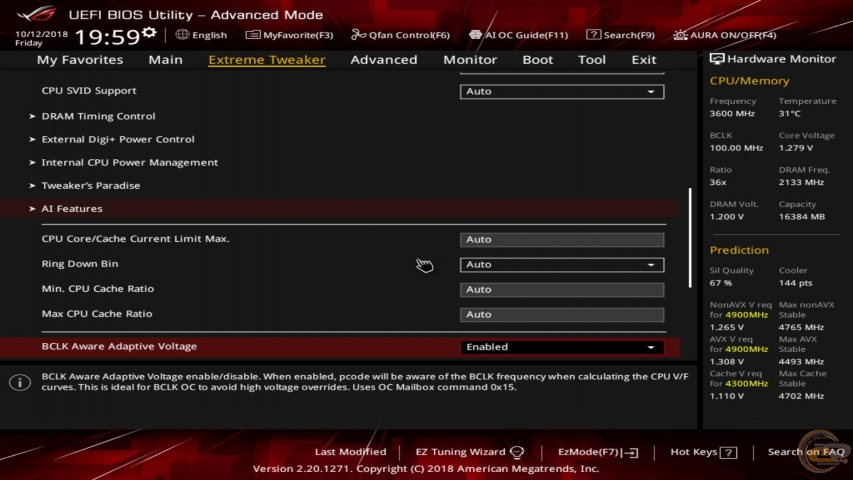Viewport: 853px width, 480px height.
Task: Expand the AI Features submenu
Action: click(x=72, y=209)
